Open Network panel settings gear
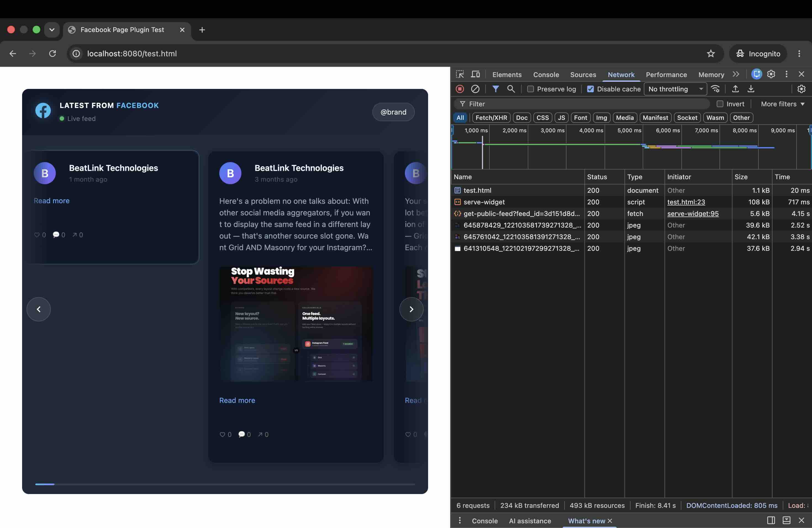 click(801, 89)
